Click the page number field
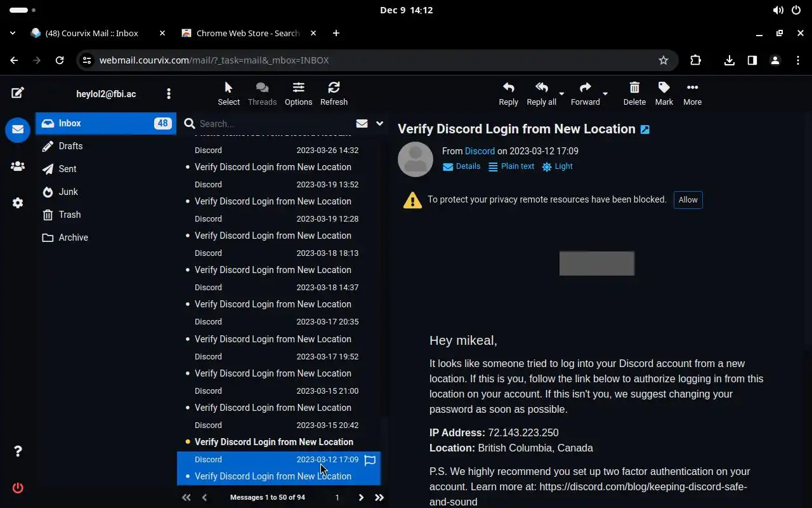Screen dimensions: 812x508 click(x=337, y=497)
